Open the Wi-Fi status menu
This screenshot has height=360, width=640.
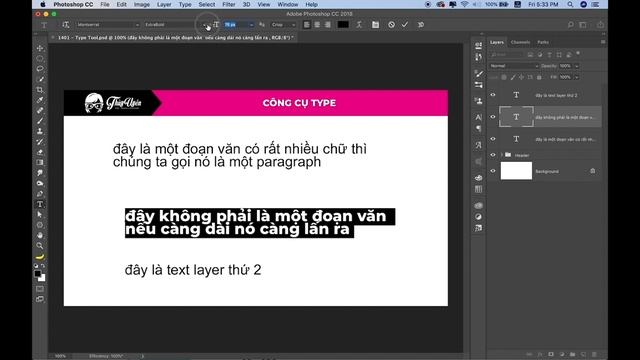[464, 4]
